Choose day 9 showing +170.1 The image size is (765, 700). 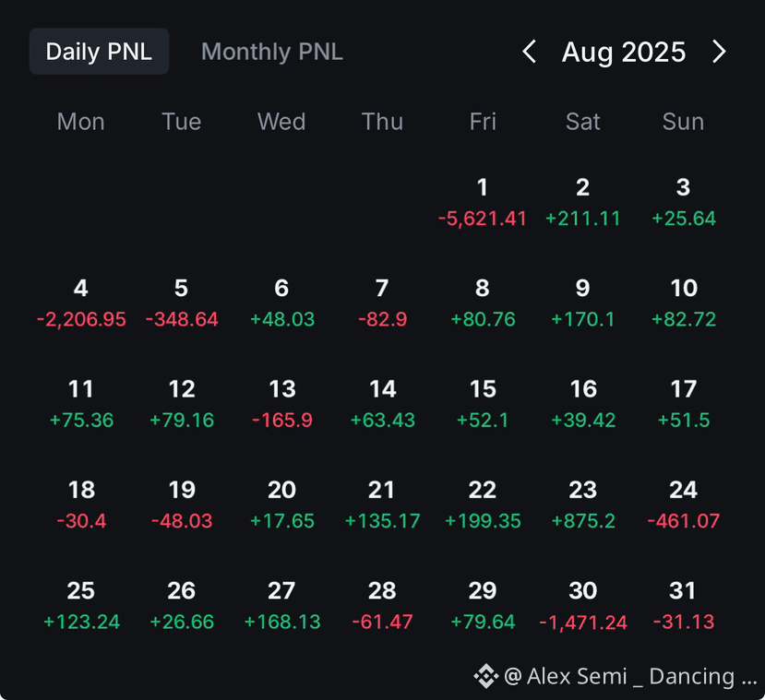pos(583,303)
